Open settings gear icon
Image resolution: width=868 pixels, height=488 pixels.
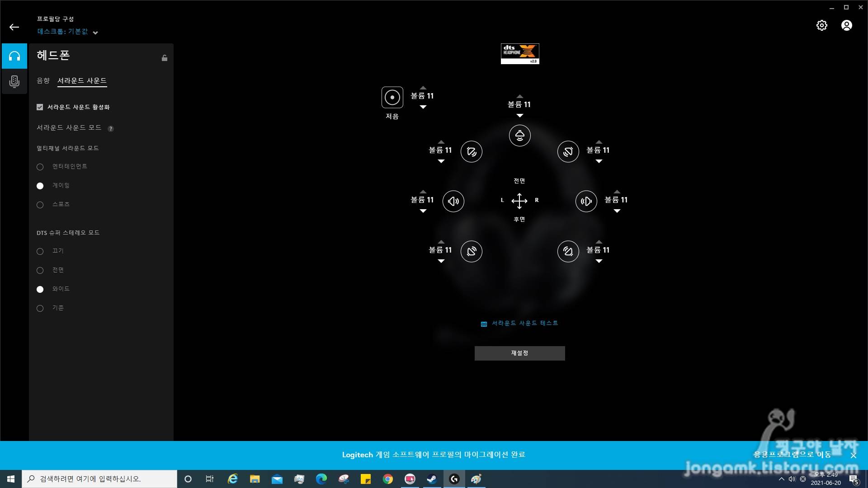pos(821,25)
